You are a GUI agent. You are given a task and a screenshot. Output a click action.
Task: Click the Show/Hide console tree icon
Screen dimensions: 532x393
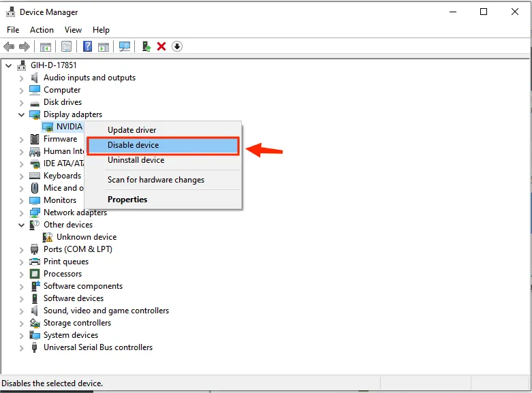[46, 46]
